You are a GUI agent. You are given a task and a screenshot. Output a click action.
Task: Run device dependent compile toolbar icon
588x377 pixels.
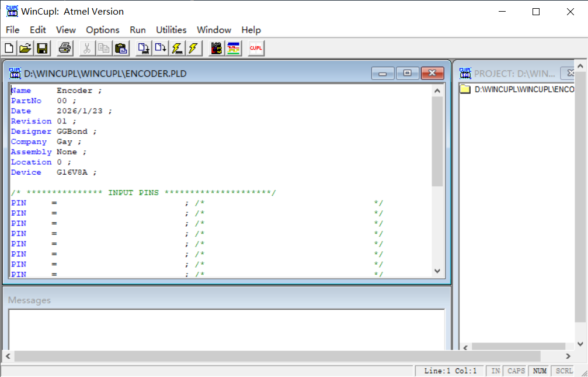pos(143,49)
